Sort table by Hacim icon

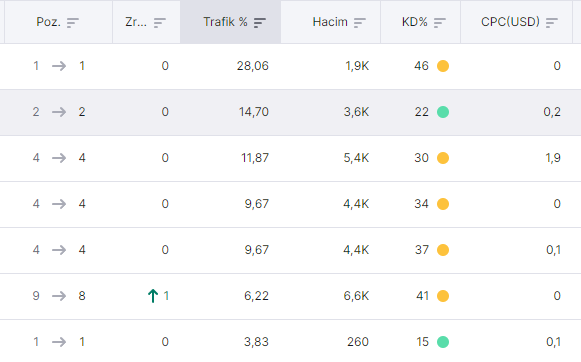[360, 23]
